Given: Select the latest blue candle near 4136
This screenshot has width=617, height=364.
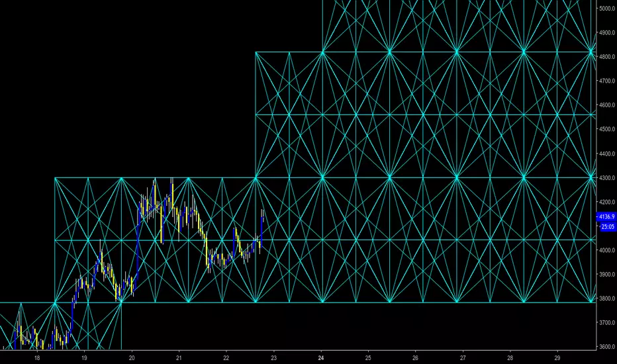Looking at the screenshot, I should coord(262,231).
